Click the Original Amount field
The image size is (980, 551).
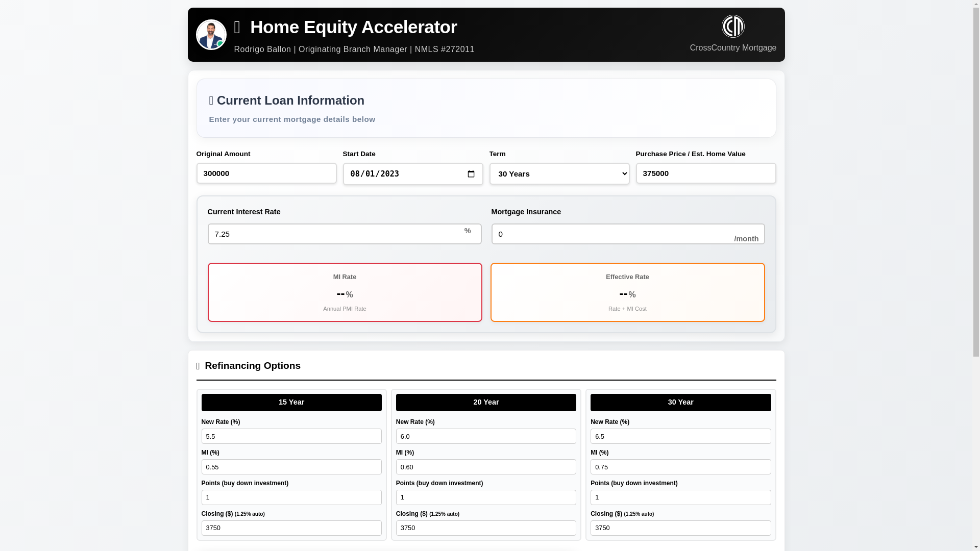(x=266, y=173)
